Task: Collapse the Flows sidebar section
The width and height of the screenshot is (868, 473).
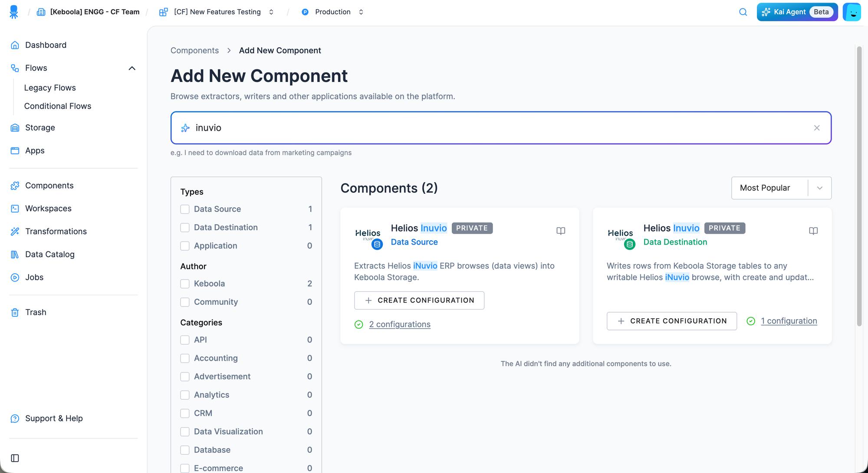Action: [x=132, y=68]
